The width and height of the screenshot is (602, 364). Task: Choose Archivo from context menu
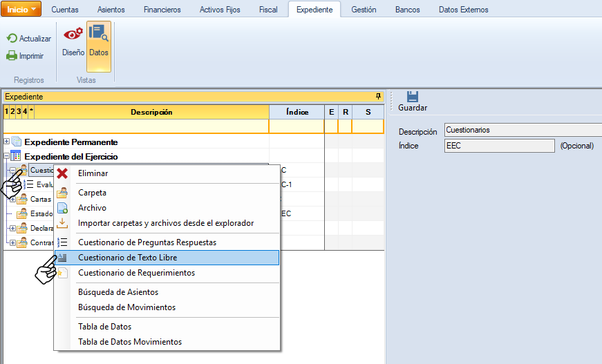point(92,208)
